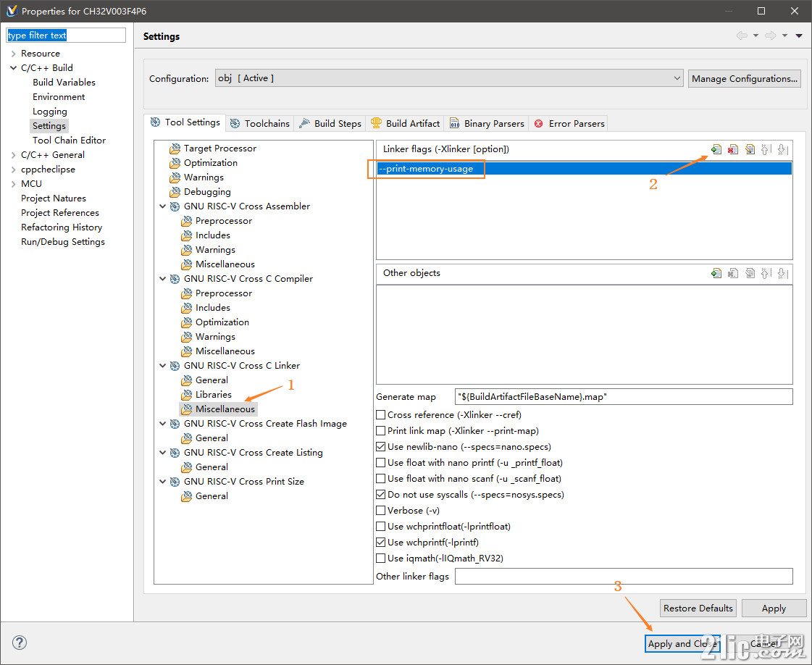Expand the MCU tree node

tap(14, 184)
